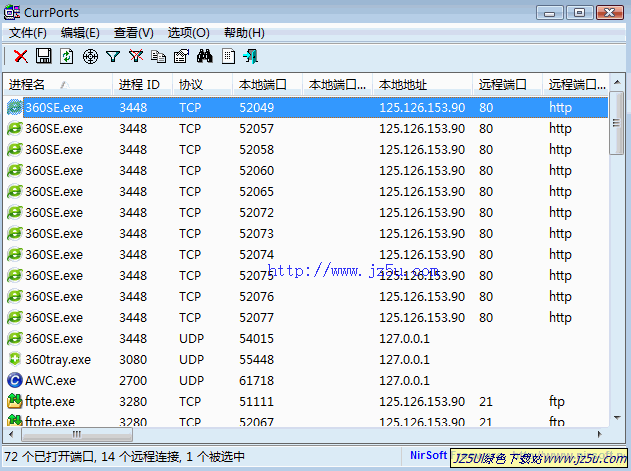The image size is (631, 471).
Task: Open the 查看(V) menu
Action: (x=134, y=33)
